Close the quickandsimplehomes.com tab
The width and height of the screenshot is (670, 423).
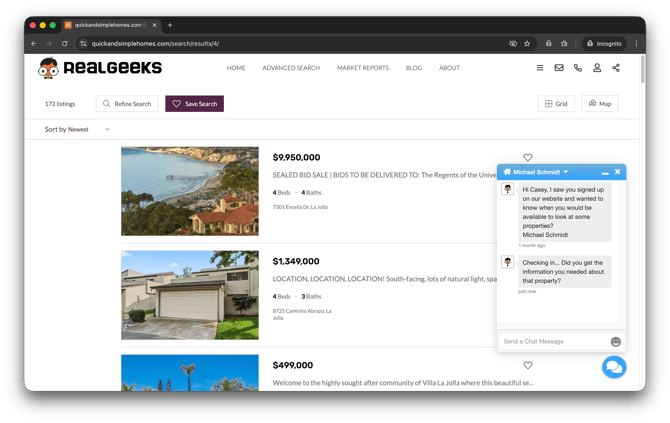154,25
